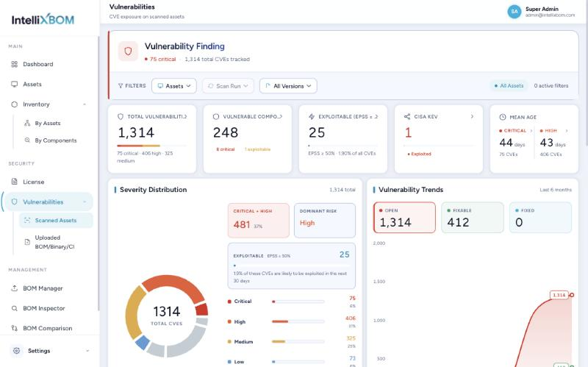Viewport: 588px width, 367px height.
Task: Click the Critical + High summary card
Action: pyautogui.click(x=259, y=221)
